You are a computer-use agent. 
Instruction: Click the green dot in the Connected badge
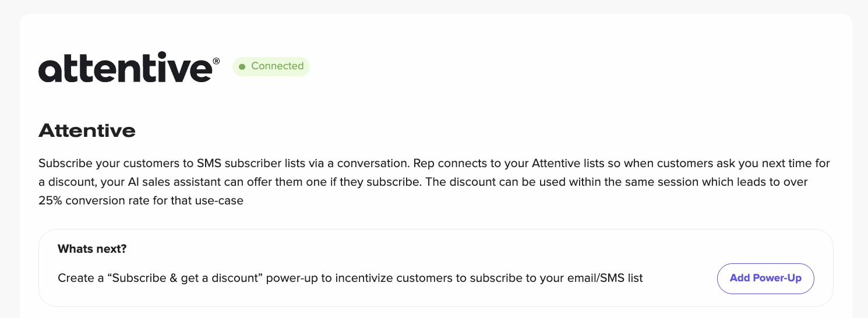242,67
